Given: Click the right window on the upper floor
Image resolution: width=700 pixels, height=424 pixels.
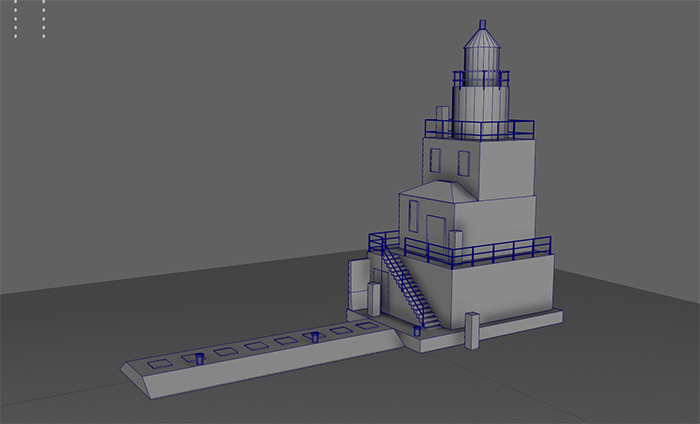Looking at the screenshot, I should pos(464,163).
